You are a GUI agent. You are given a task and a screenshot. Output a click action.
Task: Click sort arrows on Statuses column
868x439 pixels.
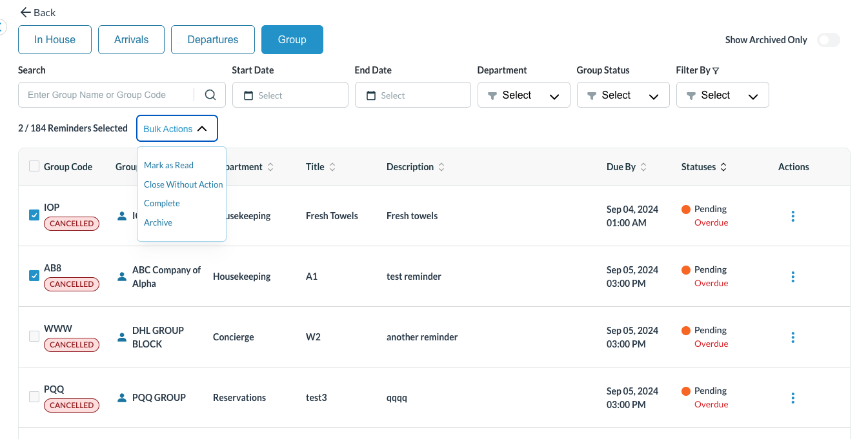(723, 167)
